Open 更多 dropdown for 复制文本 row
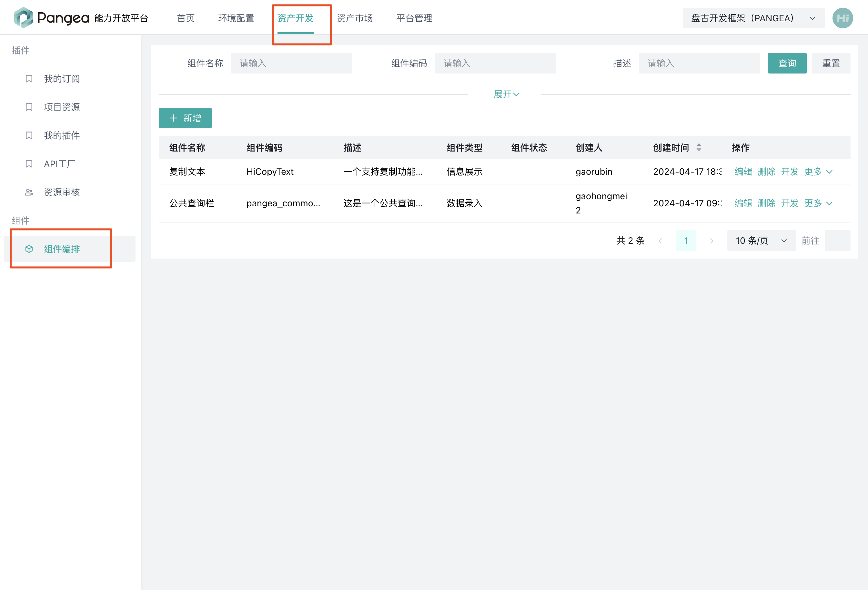 click(818, 172)
